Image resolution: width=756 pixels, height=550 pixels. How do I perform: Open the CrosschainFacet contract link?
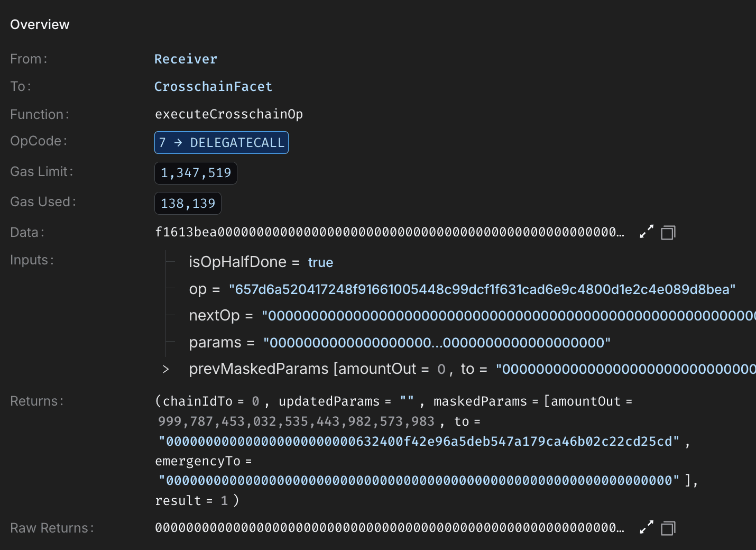213,86
